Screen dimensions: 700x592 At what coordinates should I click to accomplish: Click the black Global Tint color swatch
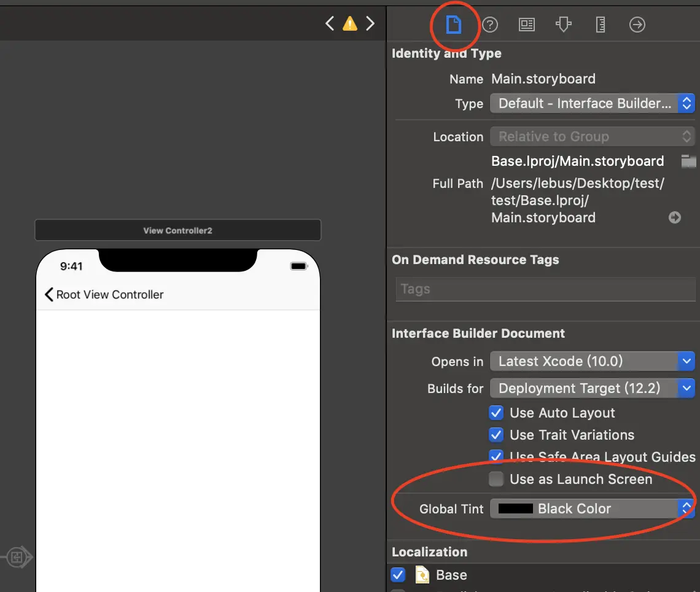click(x=516, y=508)
